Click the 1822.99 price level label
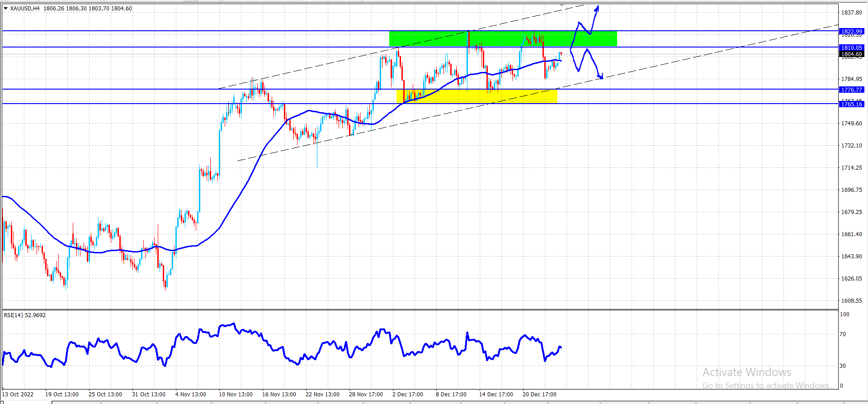 click(851, 31)
